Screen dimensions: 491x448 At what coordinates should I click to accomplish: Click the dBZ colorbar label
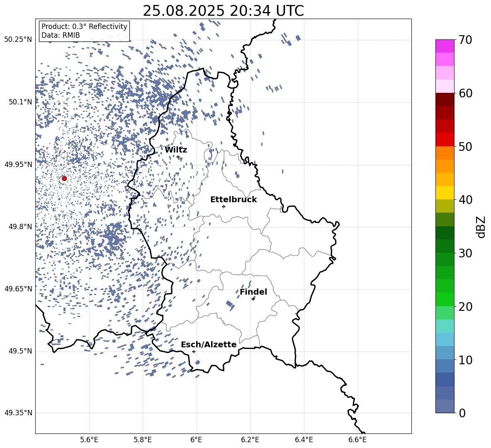click(x=480, y=227)
